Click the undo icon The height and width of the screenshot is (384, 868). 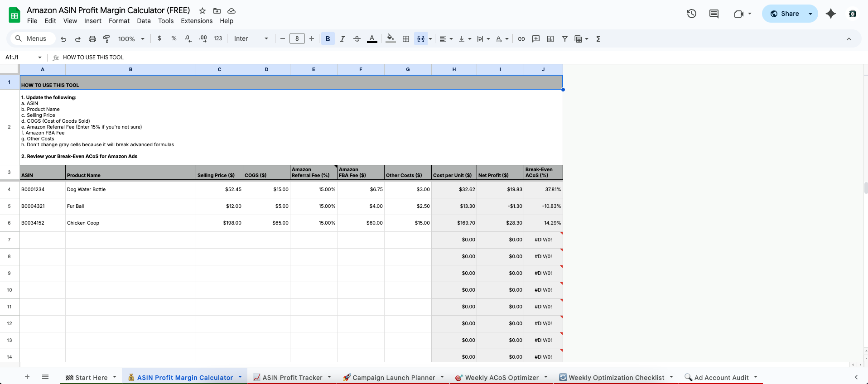(x=63, y=39)
